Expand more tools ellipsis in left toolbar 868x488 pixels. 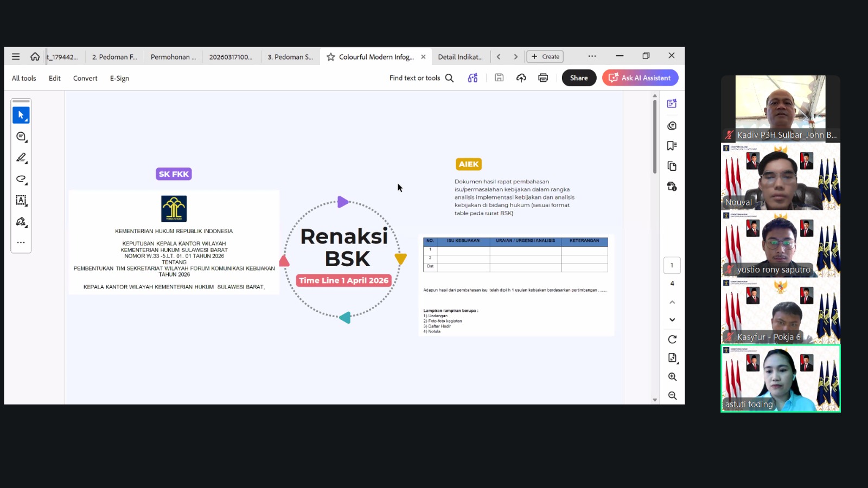(x=21, y=242)
